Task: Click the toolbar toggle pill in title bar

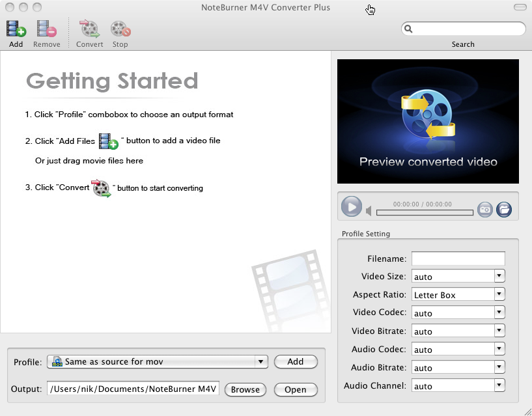Action: point(520,7)
